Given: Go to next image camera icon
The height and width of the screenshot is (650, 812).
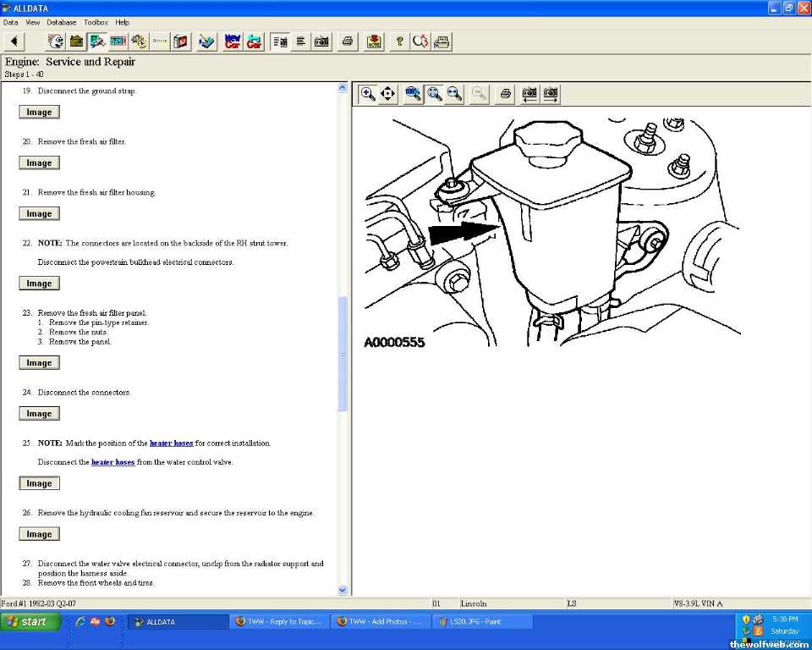Looking at the screenshot, I should [x=551, y=94].
